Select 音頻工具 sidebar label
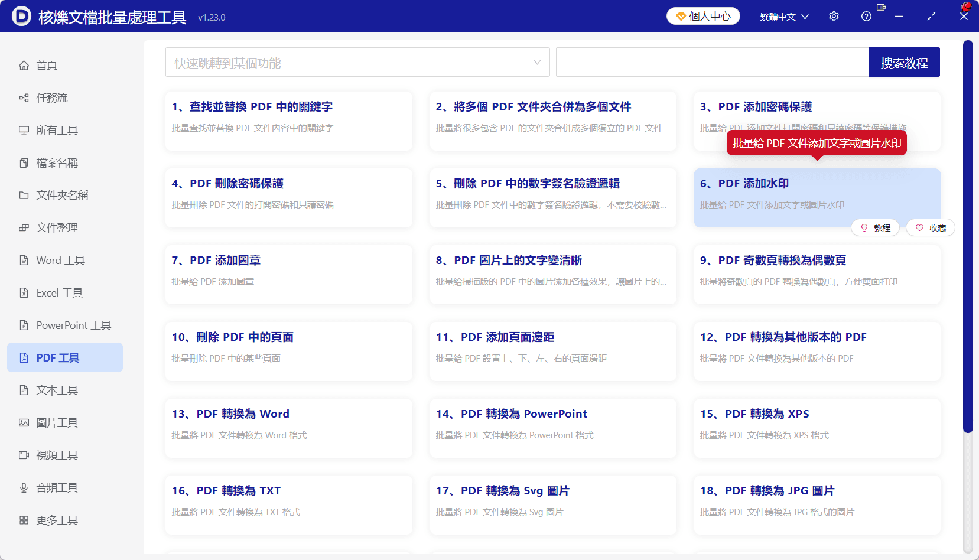The image size is (979, 560). (57, 487)
